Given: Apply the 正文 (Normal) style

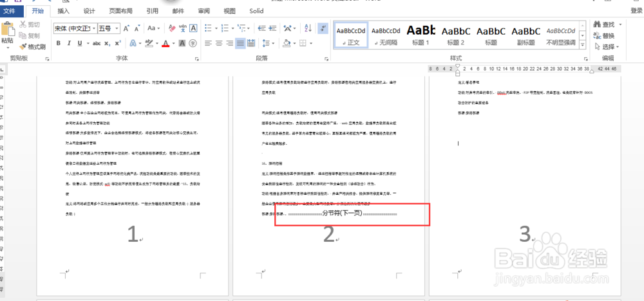Looking at the screenshot, I should click(x=351, y=35).
